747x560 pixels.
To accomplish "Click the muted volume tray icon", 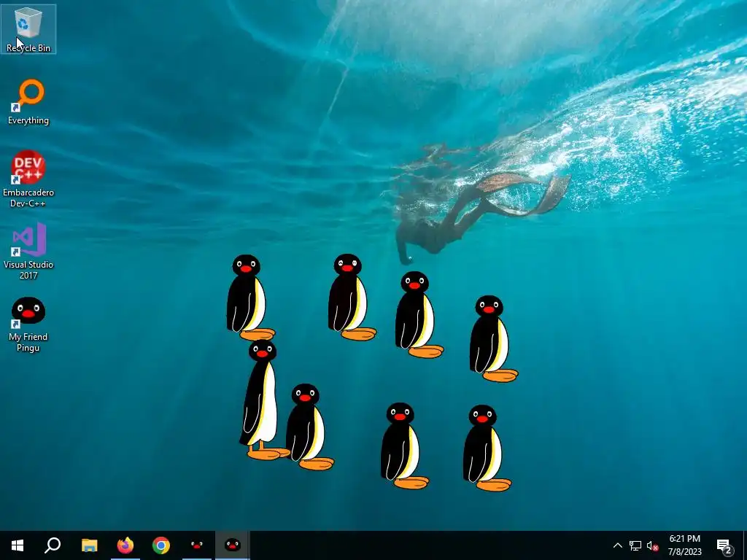I will coord(653,545).
